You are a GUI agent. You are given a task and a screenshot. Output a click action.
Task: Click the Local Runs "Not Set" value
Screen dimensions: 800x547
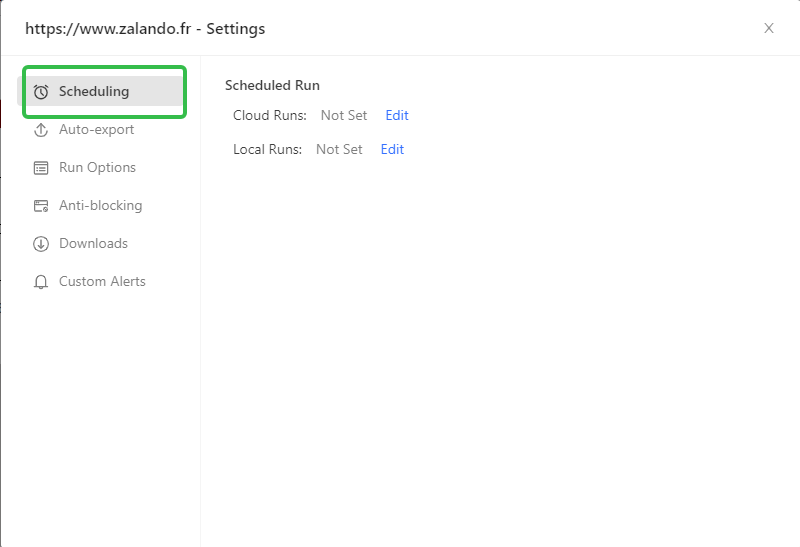coord(339,149)
